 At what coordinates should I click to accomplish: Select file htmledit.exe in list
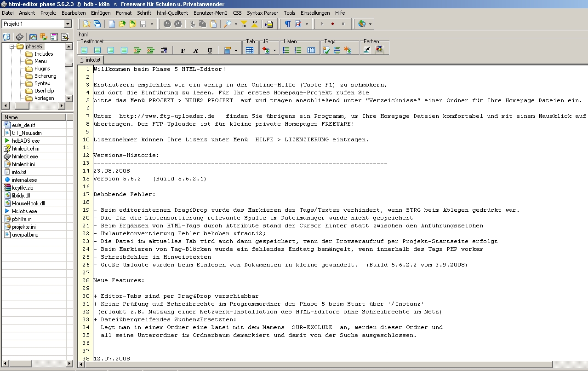point(25,157)
